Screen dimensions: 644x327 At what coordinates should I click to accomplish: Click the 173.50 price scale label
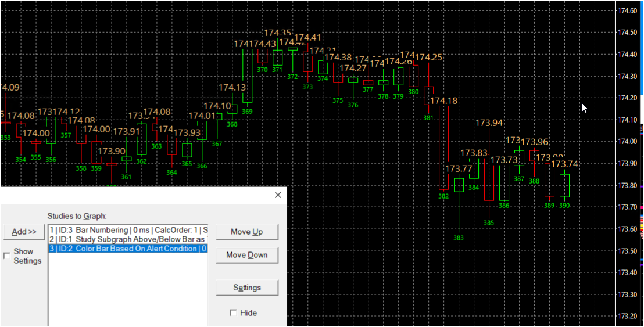coord(628,251)
